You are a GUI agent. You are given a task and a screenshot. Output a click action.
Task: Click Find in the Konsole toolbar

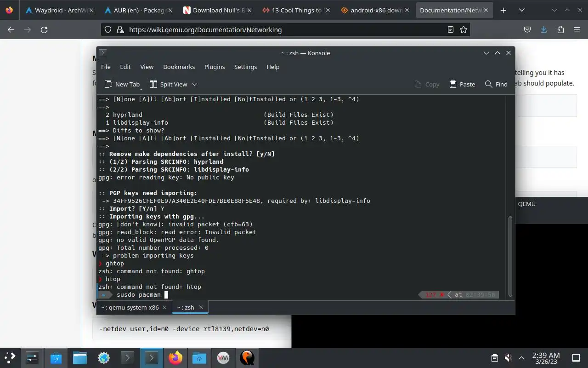pos(496,84)
